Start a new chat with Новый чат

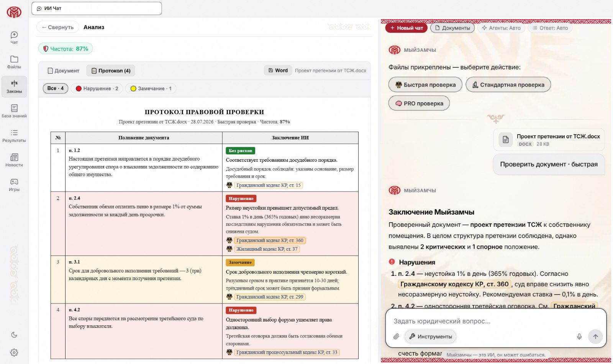pyautogui.click(x=406, y=28)
